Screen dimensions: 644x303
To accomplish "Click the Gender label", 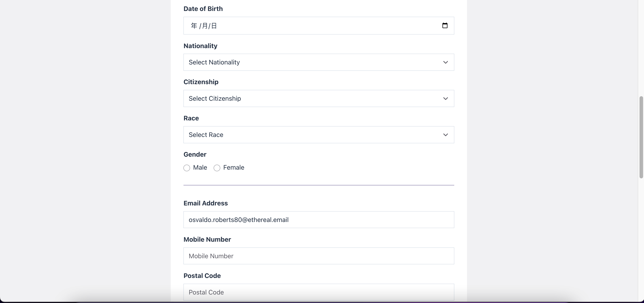I will point(195,154).
